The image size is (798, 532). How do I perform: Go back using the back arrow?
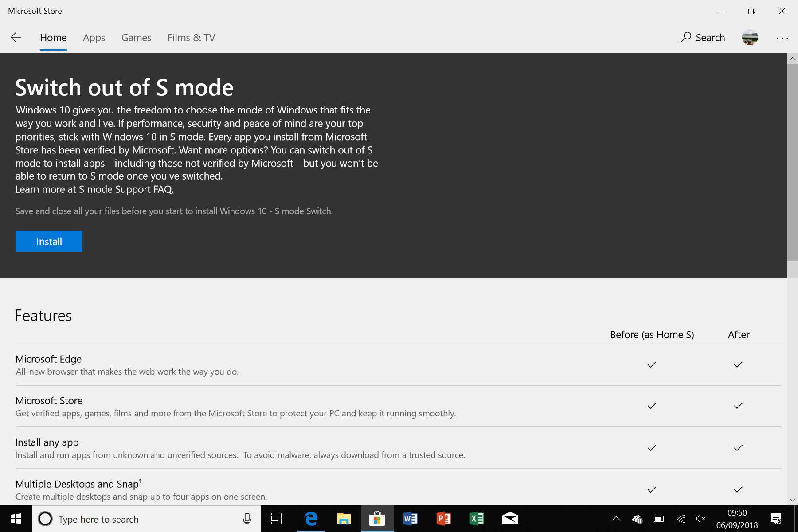16,38
